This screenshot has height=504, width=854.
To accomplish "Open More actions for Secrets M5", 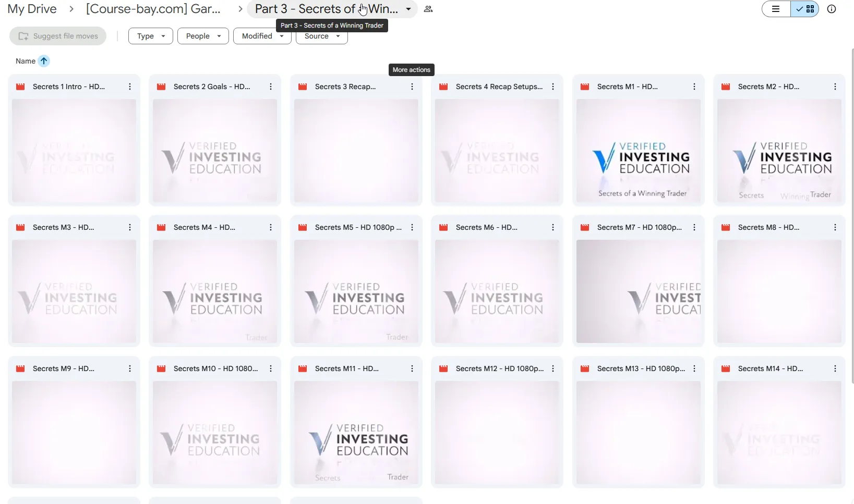I will click(x=412, y=227).
